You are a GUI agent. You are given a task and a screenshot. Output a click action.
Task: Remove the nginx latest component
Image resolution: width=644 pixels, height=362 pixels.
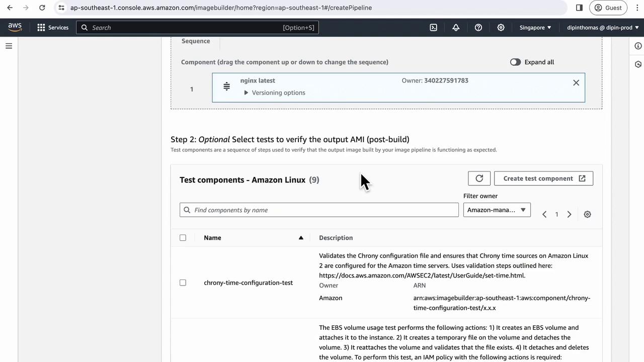click(x=576, y=82)
